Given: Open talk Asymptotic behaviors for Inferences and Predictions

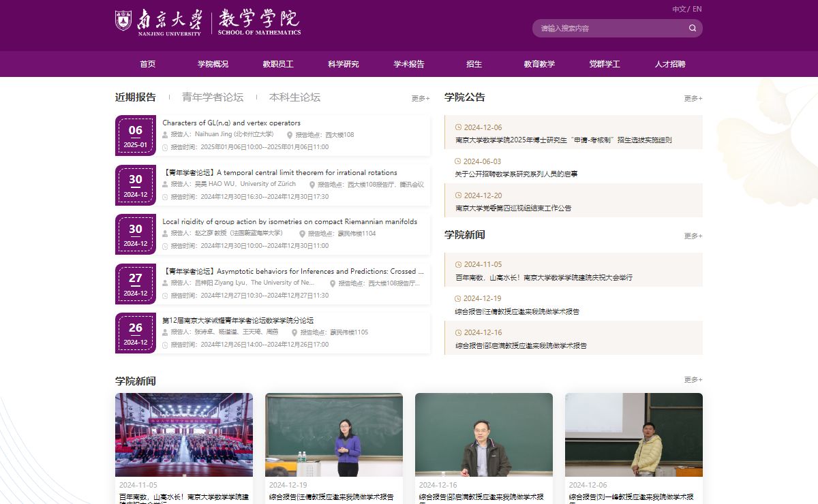Looking at the screenshot, I should [x=293, y=271].
